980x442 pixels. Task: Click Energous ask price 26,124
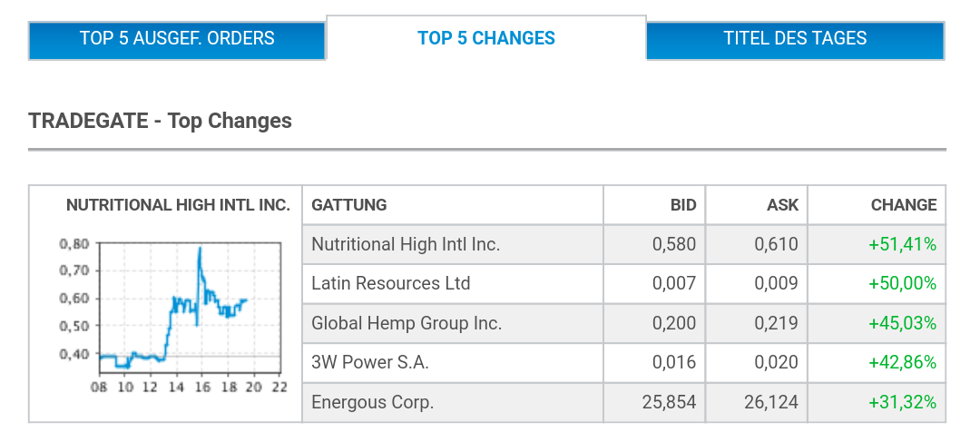click(x=770, y=402)
